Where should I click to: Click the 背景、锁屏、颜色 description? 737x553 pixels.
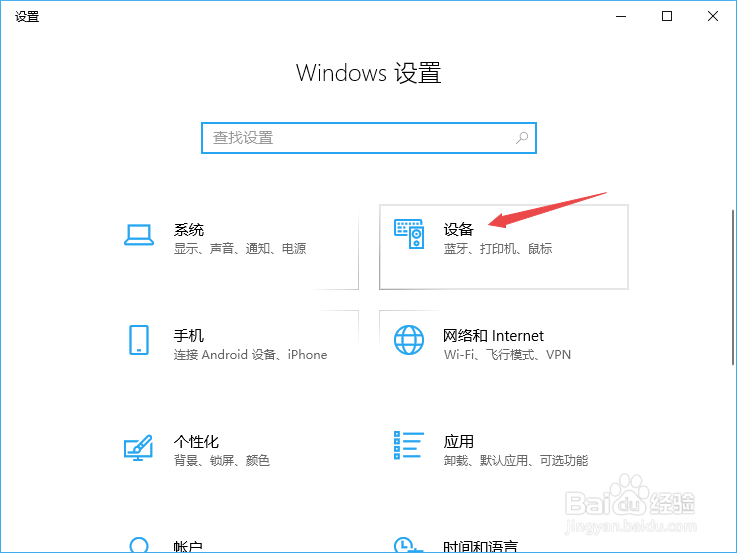coord(221,460)
